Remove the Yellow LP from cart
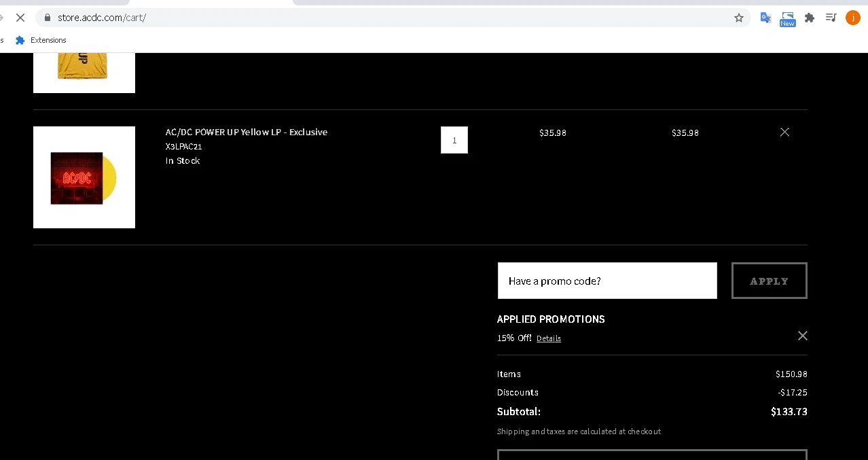 click(x=784, y=132)
